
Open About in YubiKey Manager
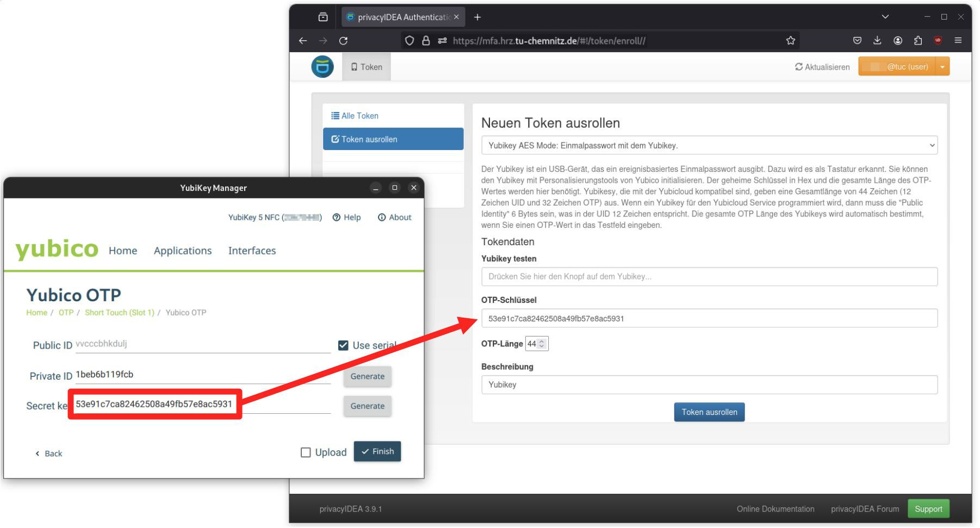pyautogui.click(x=395, y=217)
